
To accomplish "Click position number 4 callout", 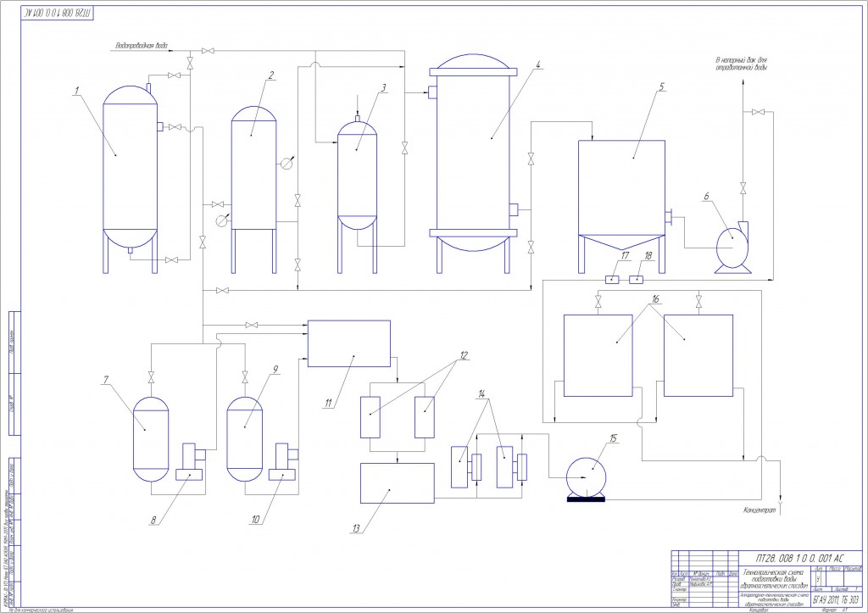I will pyautogui.click(x=537, y=64).
